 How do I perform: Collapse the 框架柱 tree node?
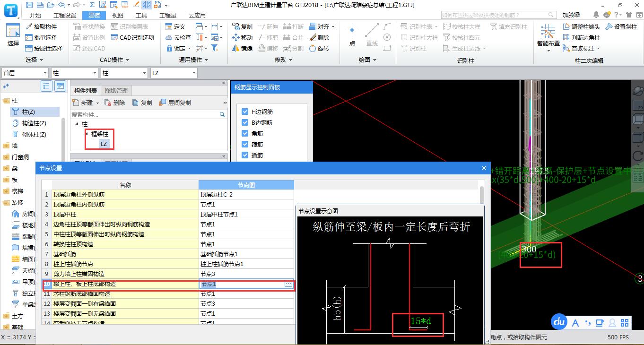click(x=87, y=134)
